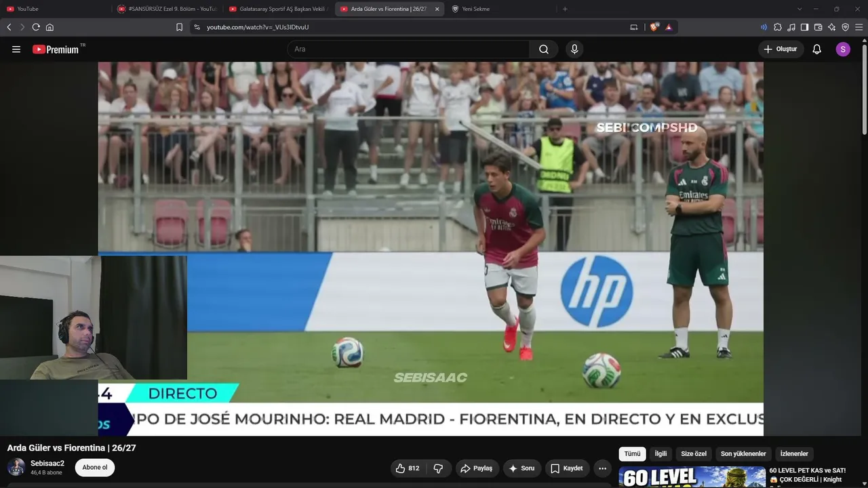The image size is (868, 488).
Task: Dislike the Arda Güler video
Action: 438,468
